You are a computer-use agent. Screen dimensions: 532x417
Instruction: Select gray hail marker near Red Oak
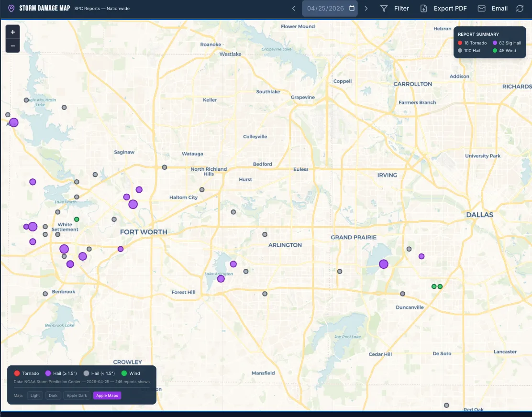click(446, 406)
